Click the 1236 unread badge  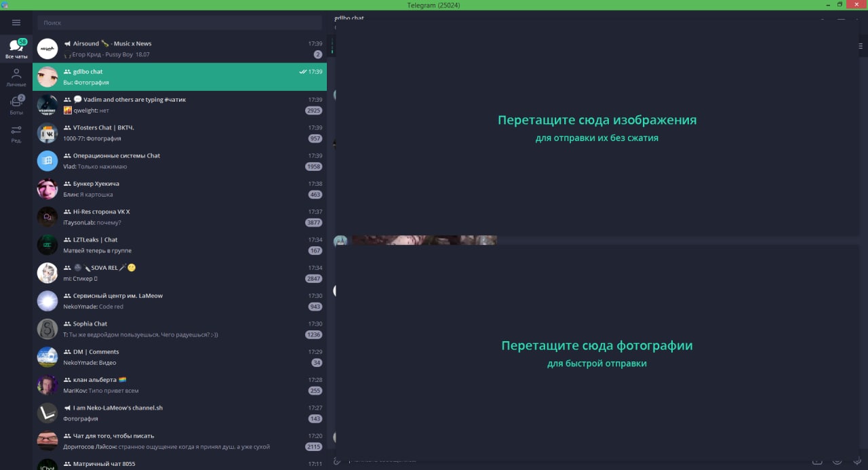point(313,334)
